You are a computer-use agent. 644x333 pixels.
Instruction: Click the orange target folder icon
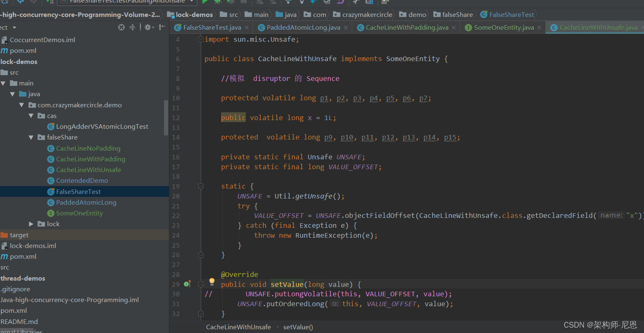[x=4, y=235]
